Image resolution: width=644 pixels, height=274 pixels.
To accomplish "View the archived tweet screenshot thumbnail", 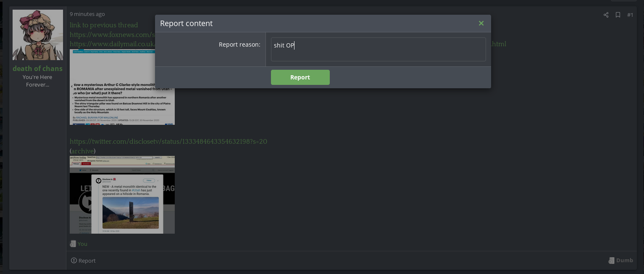I will 122,195.
